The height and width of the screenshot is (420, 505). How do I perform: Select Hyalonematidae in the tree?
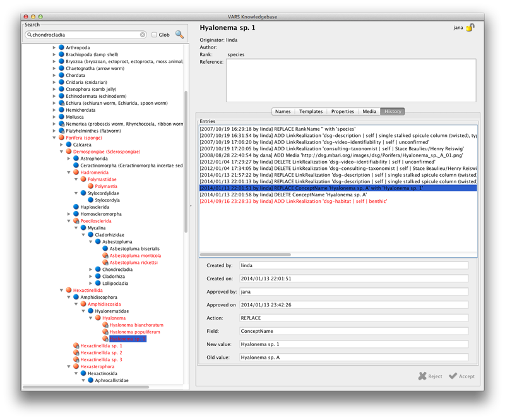tap(112, 311)
